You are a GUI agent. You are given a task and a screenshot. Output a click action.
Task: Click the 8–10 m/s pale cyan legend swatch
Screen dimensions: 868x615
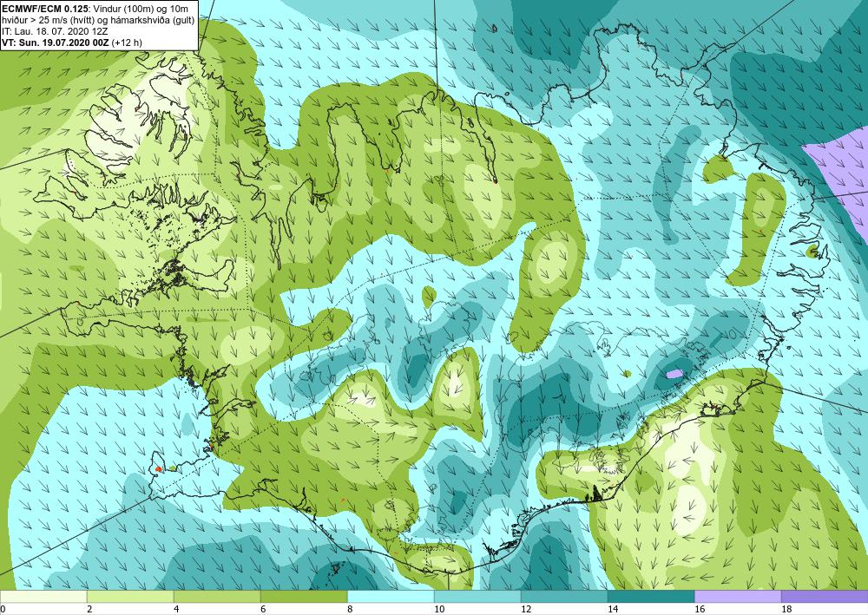[x=391, y=596]
